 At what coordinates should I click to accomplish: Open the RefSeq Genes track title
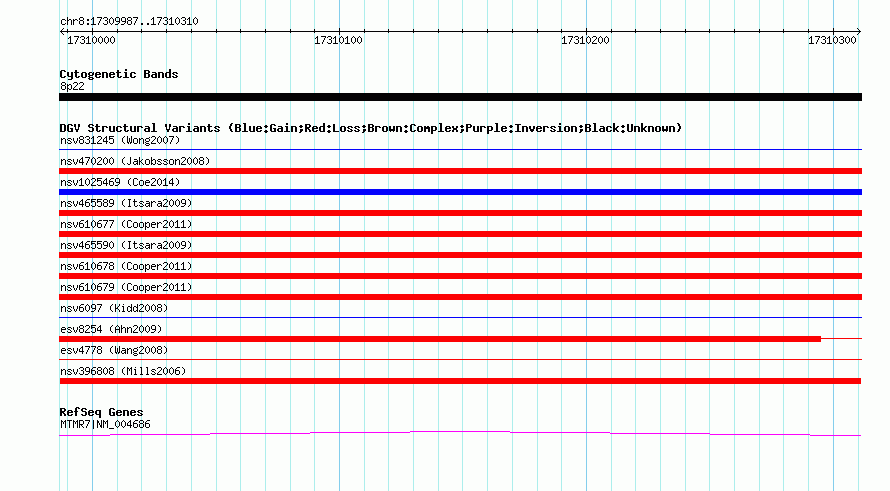point(101,413)
